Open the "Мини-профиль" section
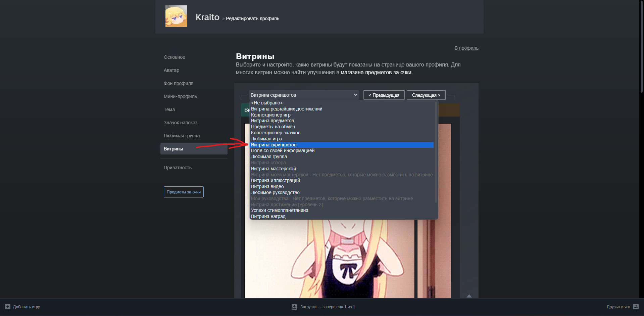Viewport: 644px width, 316px height. coord(180,96)
